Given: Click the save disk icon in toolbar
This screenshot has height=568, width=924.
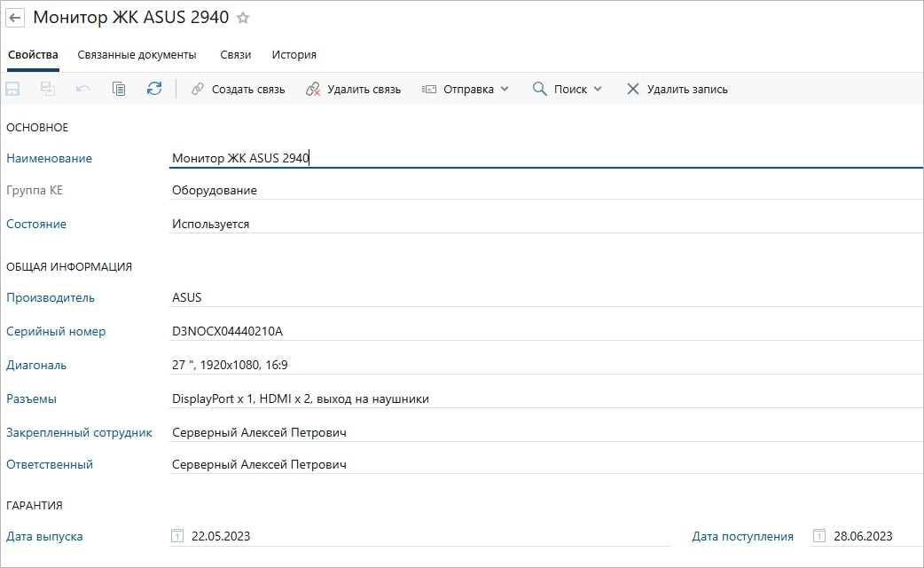Looking at the screenshot, I should 13,89.
